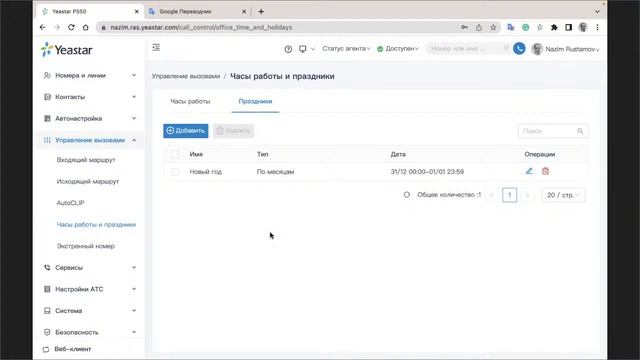Open the Веб-клиент link
The image size is (640, 360).
click(73, 349)
